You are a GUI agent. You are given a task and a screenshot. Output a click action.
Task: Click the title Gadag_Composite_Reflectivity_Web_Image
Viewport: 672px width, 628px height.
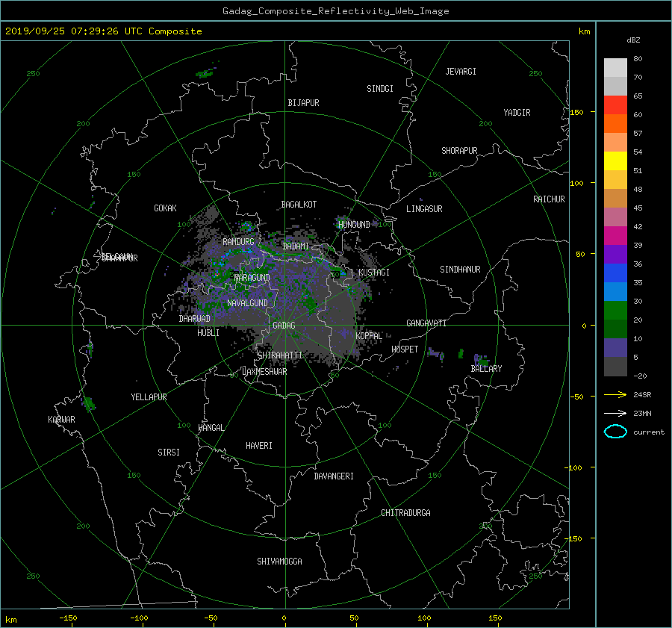pos(335,11)
